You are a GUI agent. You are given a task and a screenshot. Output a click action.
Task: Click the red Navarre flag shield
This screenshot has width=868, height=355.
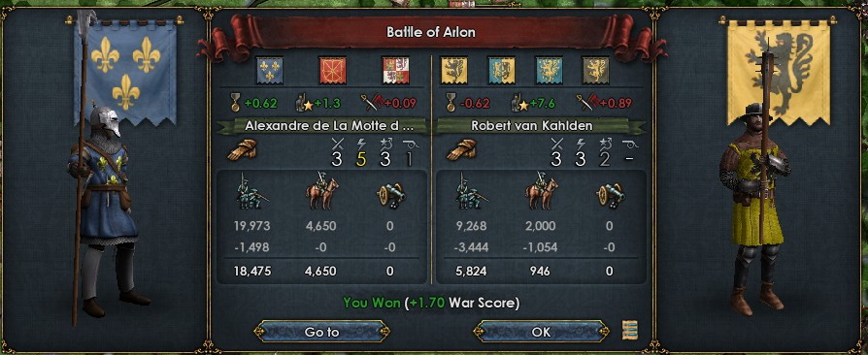coord(333,70)
